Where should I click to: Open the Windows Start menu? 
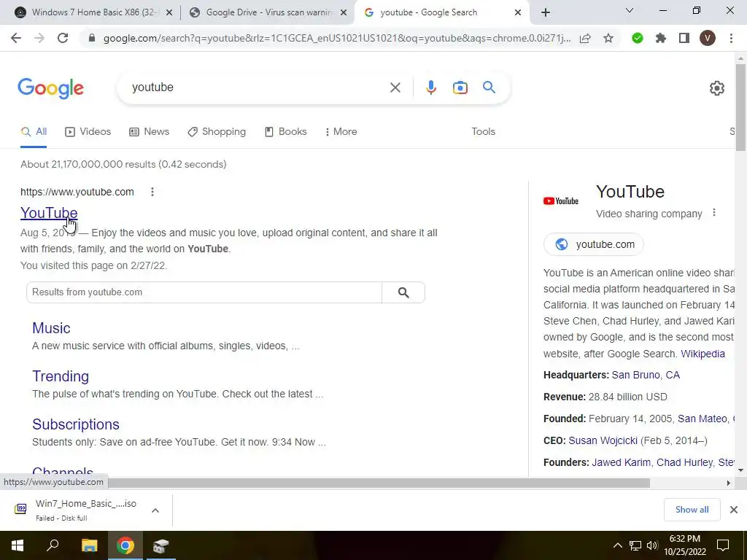click(18, 545)
